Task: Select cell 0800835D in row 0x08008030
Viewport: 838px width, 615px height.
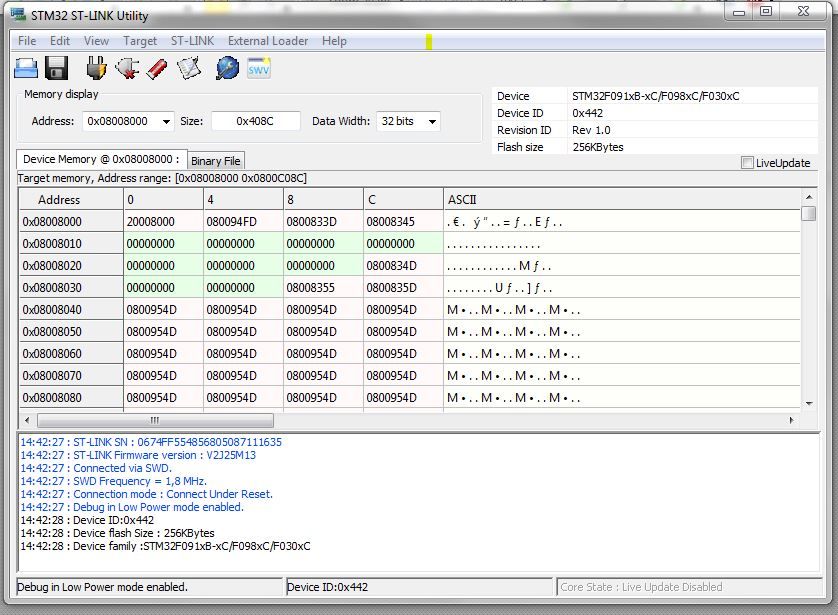Action: [404, 287]
